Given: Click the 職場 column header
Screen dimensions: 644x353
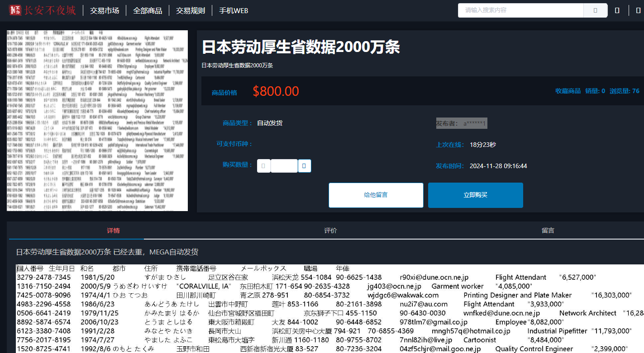Looking at the screenshot, I should [x=310, y=268].
